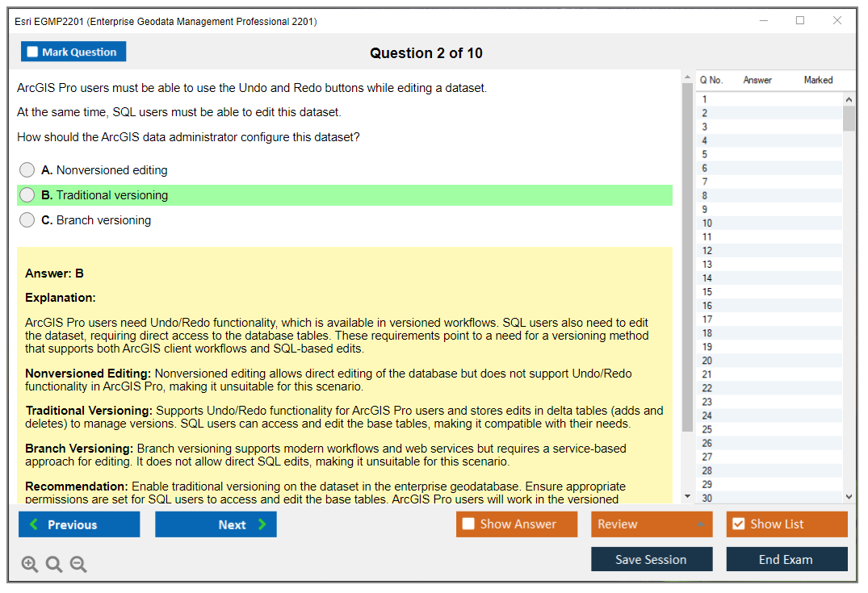This screenshot has height=593, width=868.
Task: Click the question panel scrollbar thumb
Action: click(x=687, y=257)
